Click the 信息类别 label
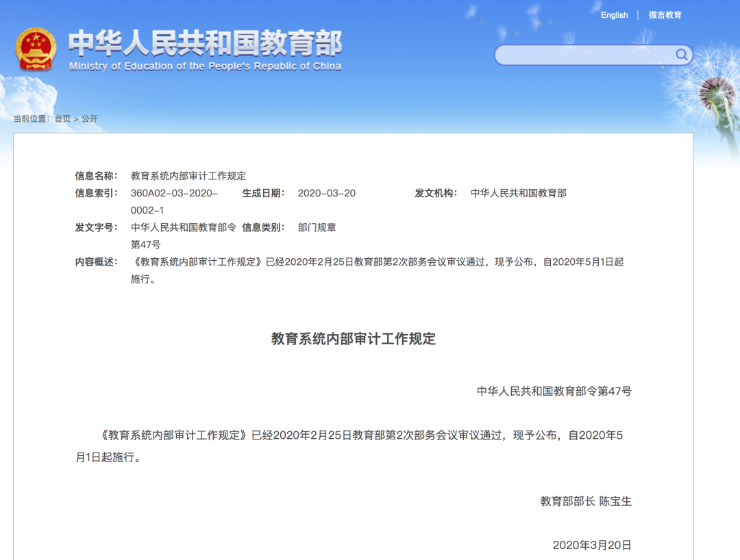Image resolution: width=740 pixels, height=560 pixels. click(x=263, y=228)
